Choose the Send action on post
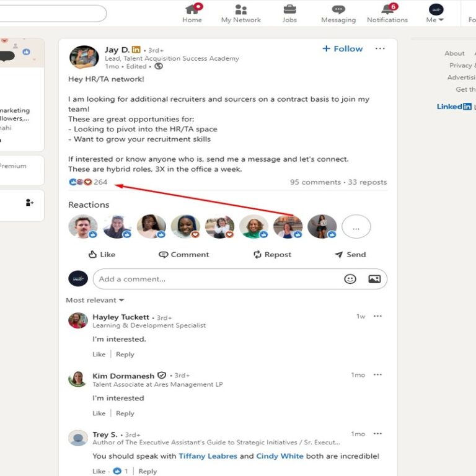Viewport: 476px width, 476px height. point(350,254)
